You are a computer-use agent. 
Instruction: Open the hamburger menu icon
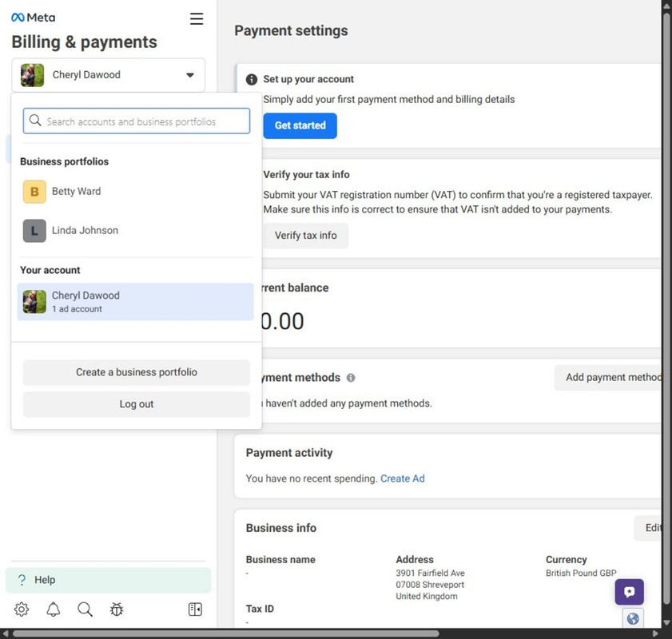coord(197,18)
